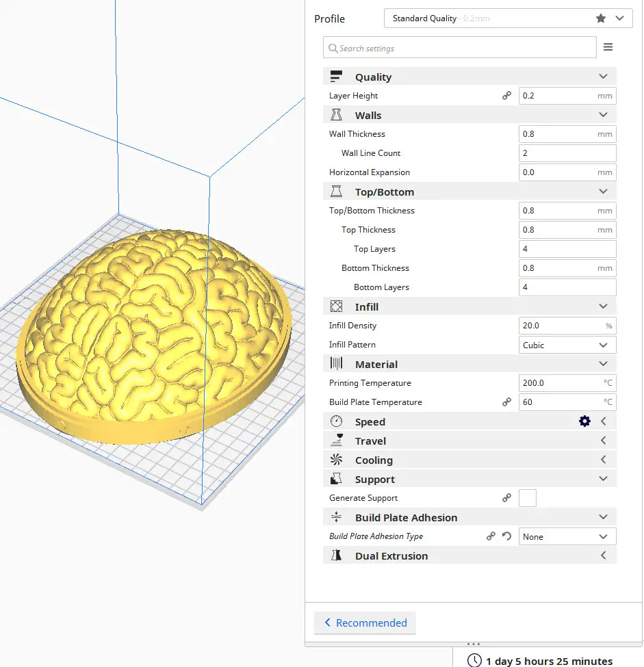Edit the Build Plate Temperature field

pos(567,402)
